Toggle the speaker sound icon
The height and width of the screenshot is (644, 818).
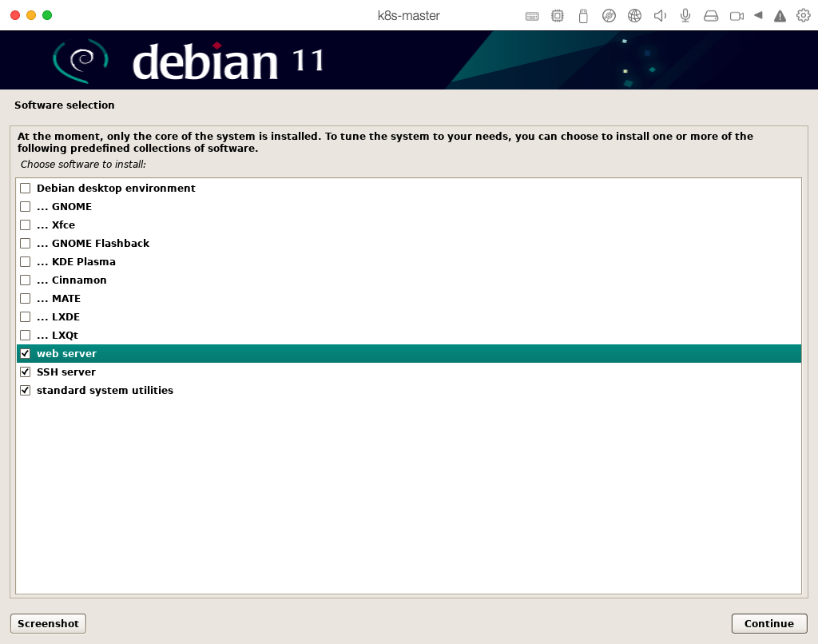660,16
